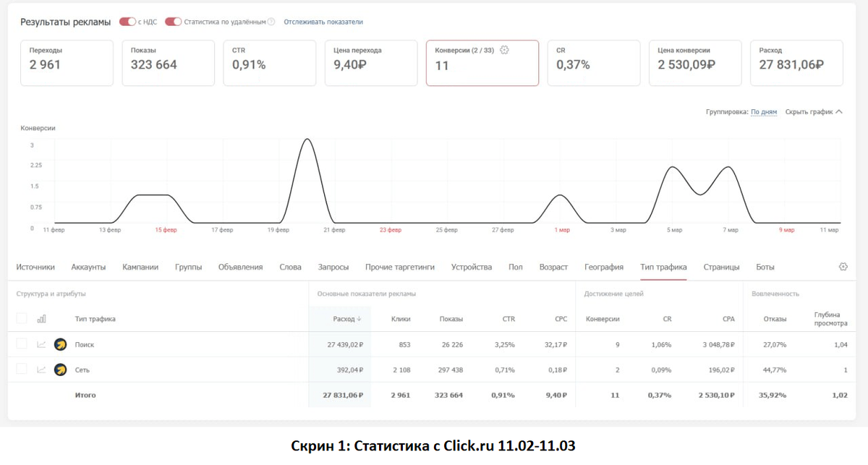Screen dimensions: 868x465
Task: Check the Сеть row checkbox
Action: (x=22, y=370)
